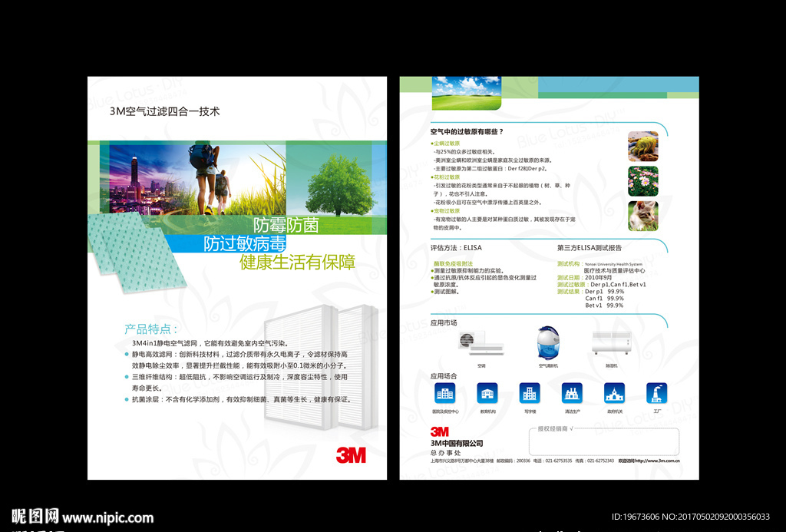Click line '3M4in1静电空气滤网'
Viewport: 786px width, 532px height.
tap(166, 343)
